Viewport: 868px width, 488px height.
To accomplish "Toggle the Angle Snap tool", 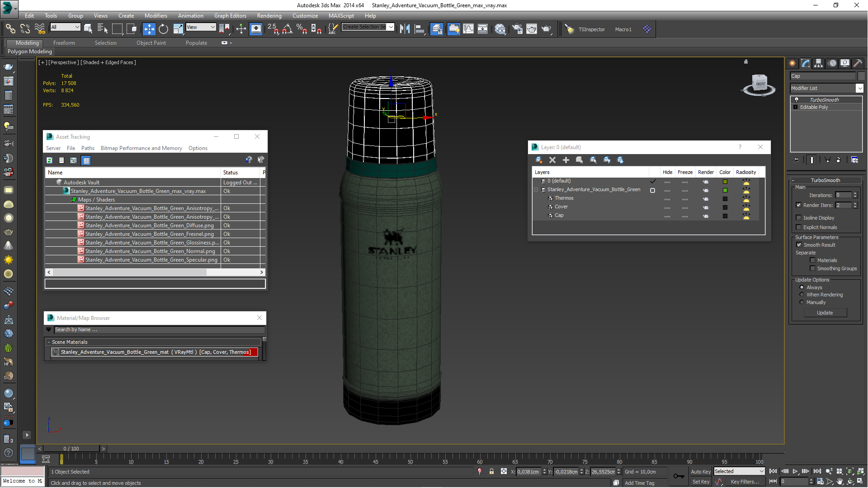I will (287, 29).
